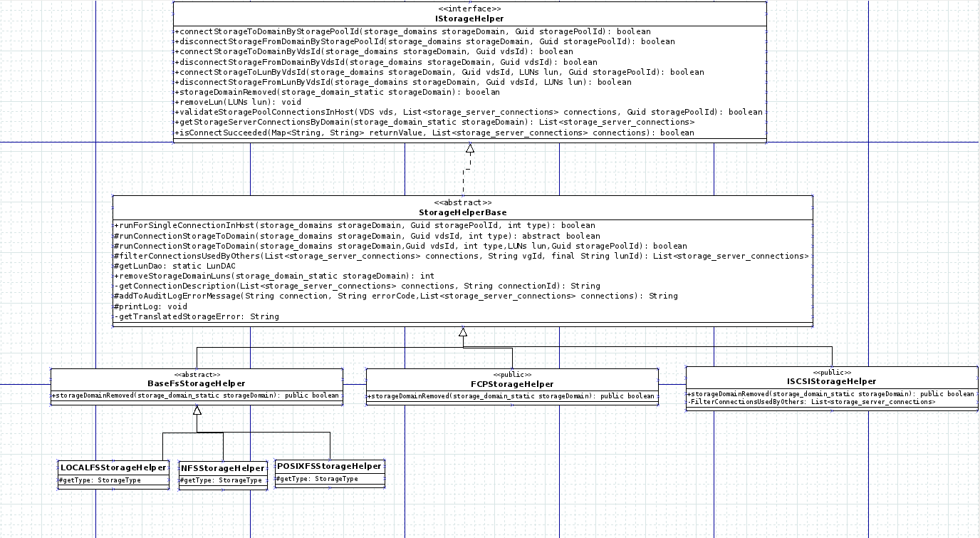Image resolution: width=980 pixels, height=538 pixels.
Task: Select the printLog method in StorageHelperBase
Action: pos(150,306)
